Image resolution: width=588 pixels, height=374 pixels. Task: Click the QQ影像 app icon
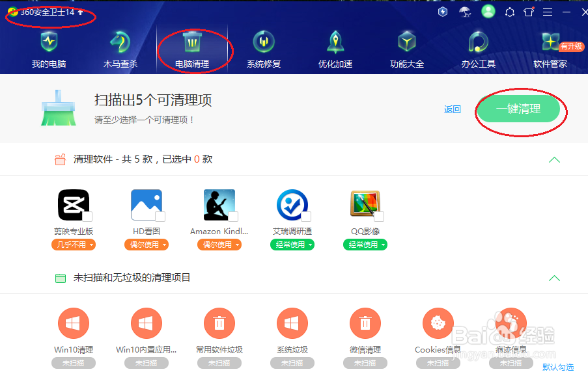point(365,204)
